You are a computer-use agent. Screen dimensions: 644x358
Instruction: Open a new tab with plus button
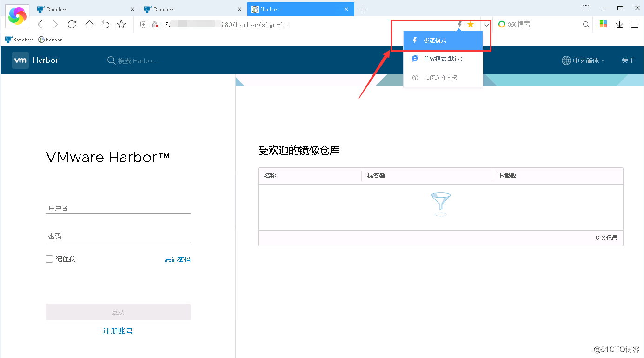coord(362,9)
